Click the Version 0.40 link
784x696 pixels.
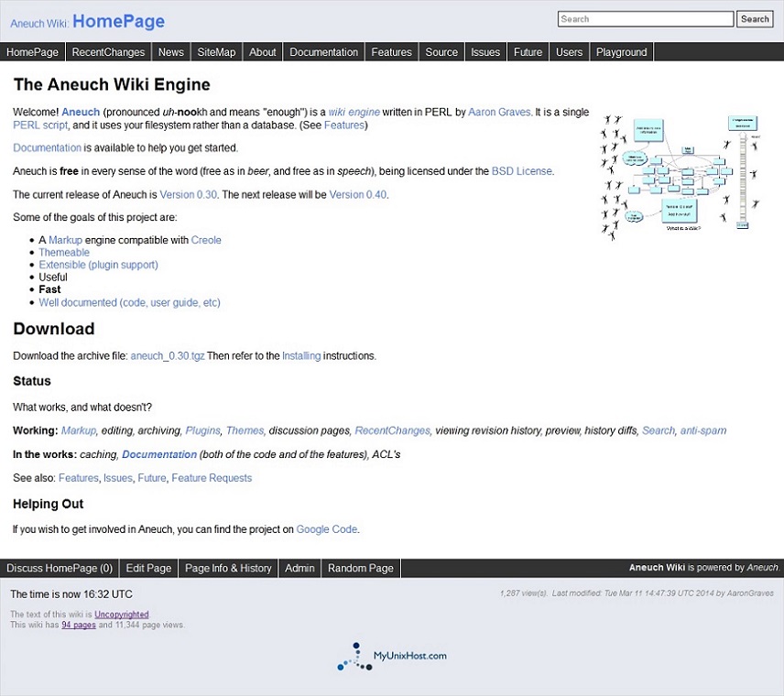click(357, 195)
